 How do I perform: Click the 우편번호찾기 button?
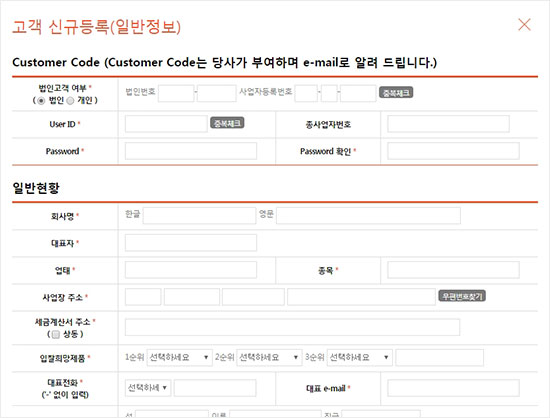(462, 296)
